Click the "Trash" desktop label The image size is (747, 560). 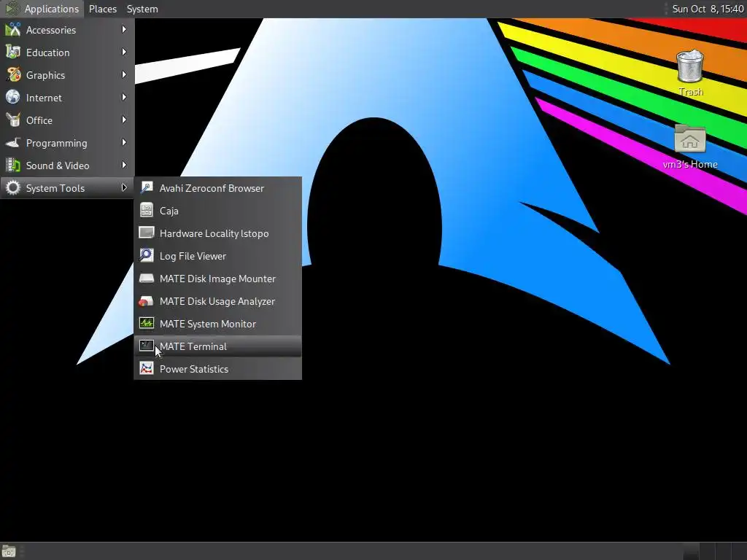(x=690, y=92)
